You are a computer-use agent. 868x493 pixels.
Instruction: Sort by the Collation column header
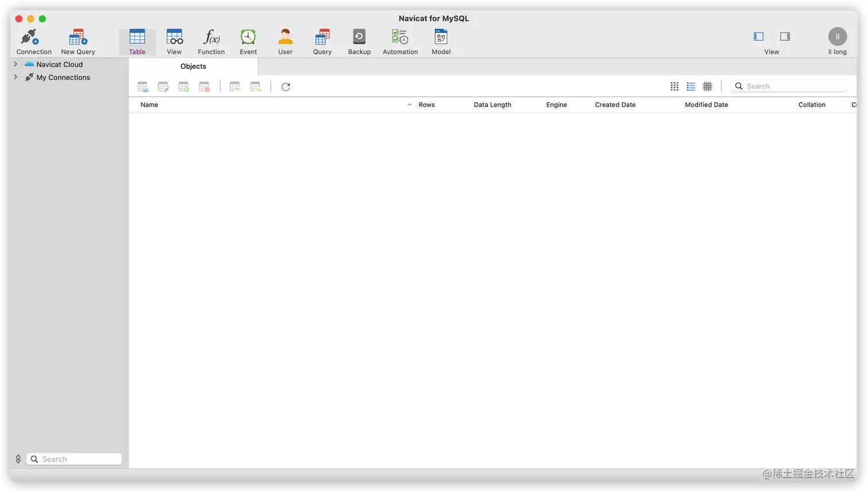point(812,104)
